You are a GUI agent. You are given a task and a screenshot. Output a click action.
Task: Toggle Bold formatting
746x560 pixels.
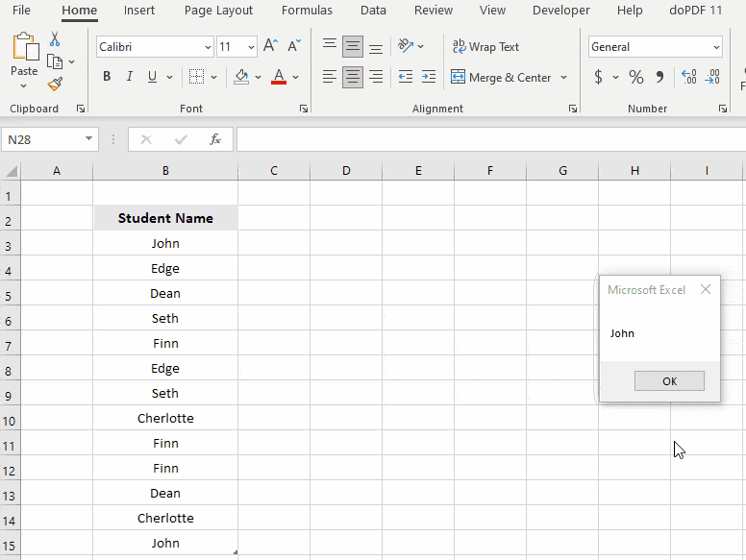pos(107,77)
